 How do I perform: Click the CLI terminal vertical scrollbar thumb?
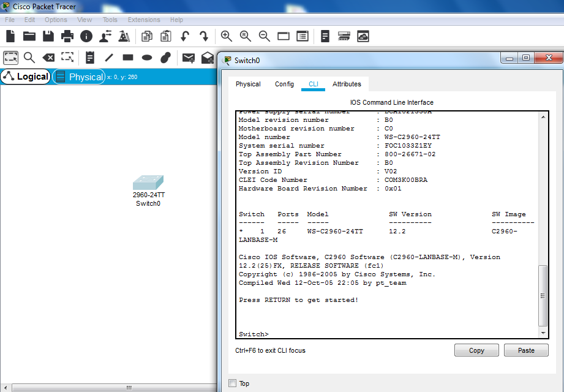point(543,295)
